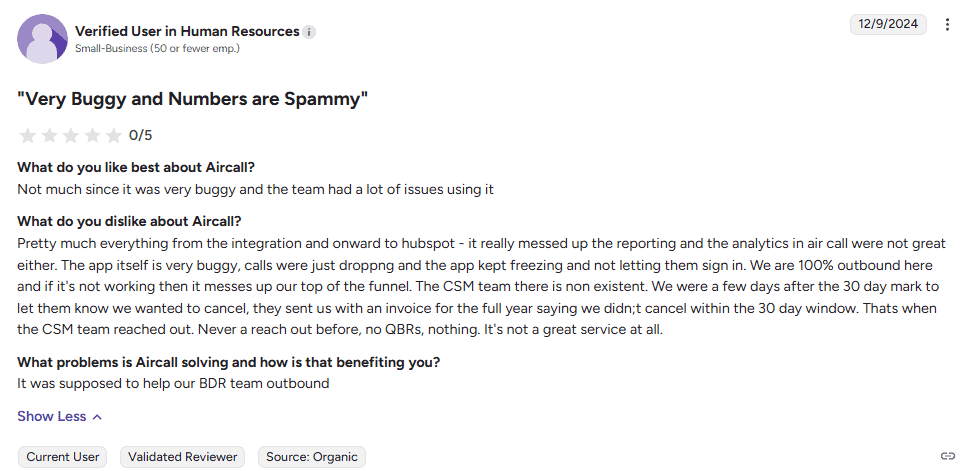The image size is (974, 471).
Task: Click the Validated Reviewer tag
Action: [x=184, y=457]
